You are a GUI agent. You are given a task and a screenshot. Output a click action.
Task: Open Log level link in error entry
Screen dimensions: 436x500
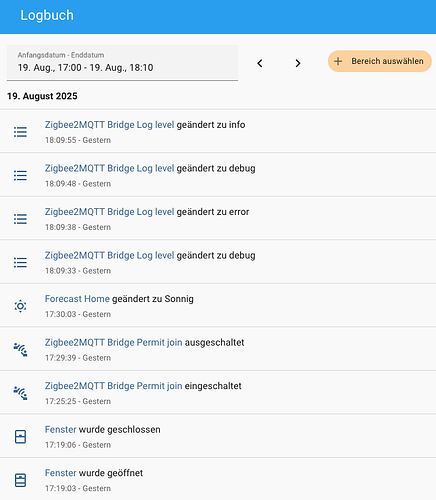[x=109, y=212]
